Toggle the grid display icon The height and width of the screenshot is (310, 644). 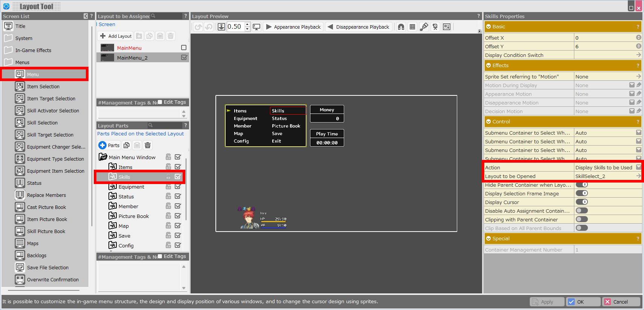412,27
